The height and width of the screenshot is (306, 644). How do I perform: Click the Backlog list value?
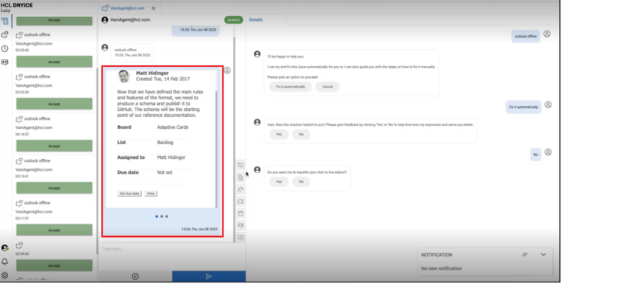pyautogui.click(x=165, y=142)
